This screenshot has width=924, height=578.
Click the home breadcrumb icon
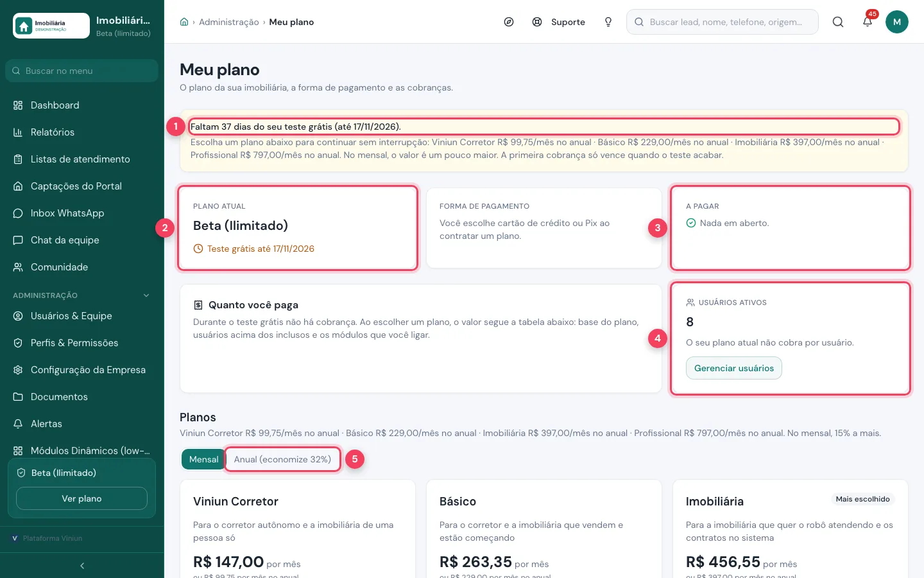(x=184, y=22)
